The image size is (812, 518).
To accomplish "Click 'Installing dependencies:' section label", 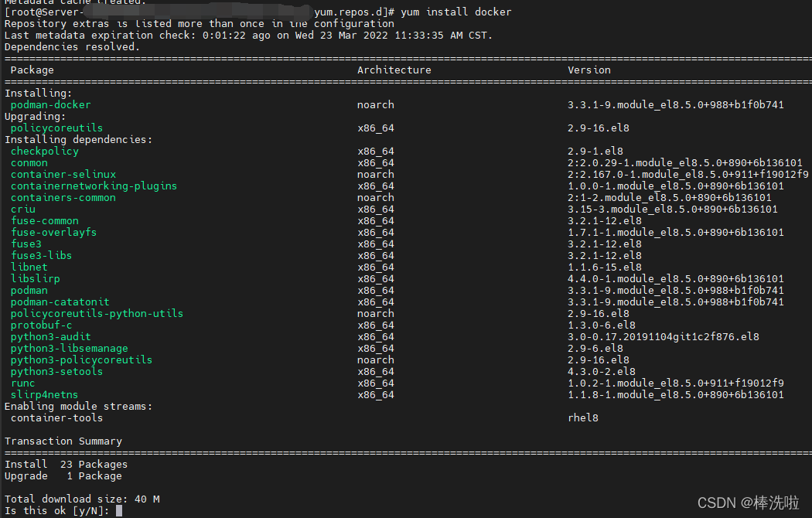I will tap(79, 139).
